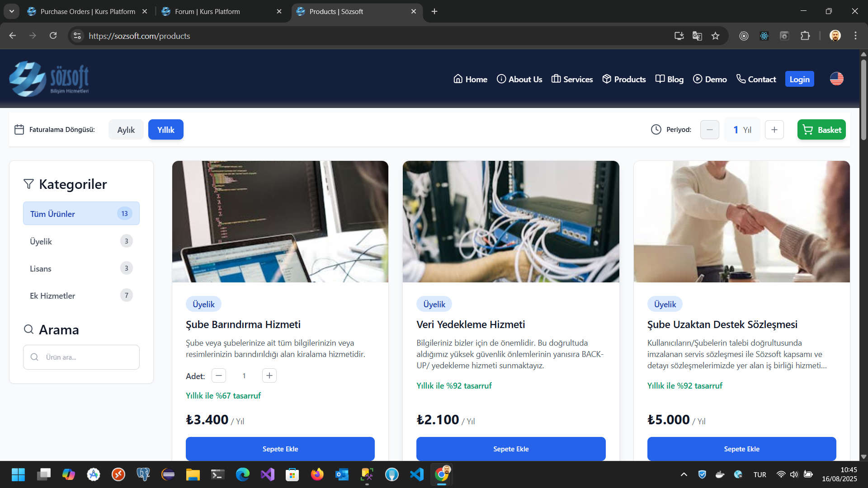Open the browser extensions puzzle icon
This screenshot has height=488, width=868.
805,36
